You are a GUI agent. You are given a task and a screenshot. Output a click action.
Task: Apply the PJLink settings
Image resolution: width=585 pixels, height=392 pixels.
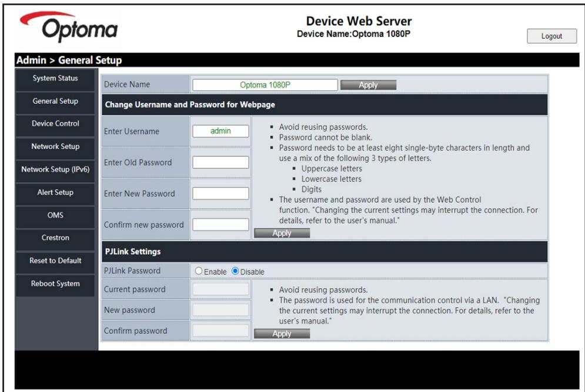(282, 334)
